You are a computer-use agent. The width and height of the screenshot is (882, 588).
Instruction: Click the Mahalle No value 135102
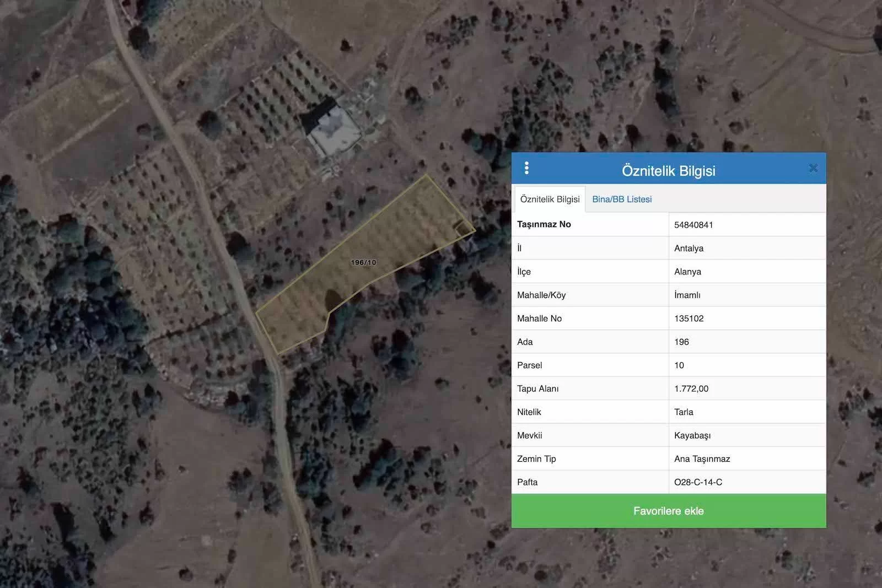click(x=689, y=319)
